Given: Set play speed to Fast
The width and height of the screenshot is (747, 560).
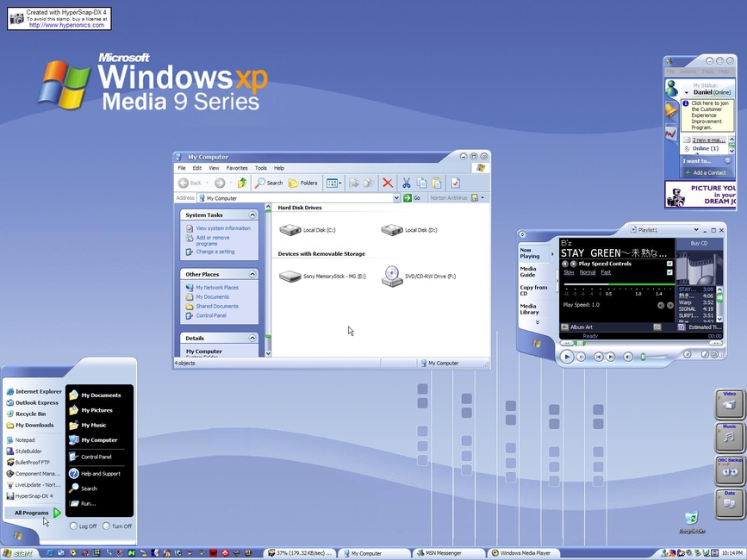Looking at the screenshot, I should click(x=606, y=272).
